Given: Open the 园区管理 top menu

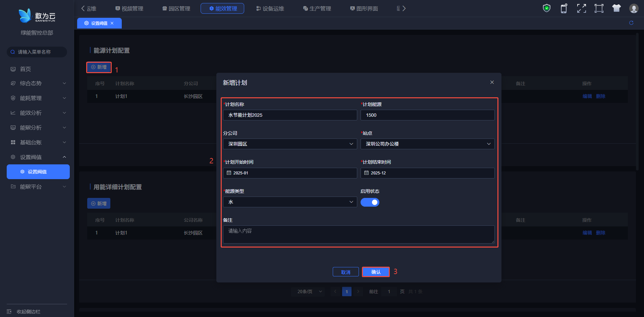Looking at the screenshot, I should (x=176, y=8).
